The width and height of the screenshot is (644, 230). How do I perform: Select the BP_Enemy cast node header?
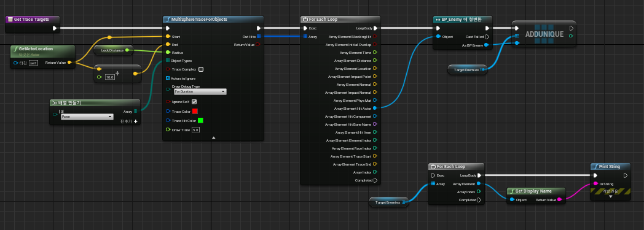(463, 19)
